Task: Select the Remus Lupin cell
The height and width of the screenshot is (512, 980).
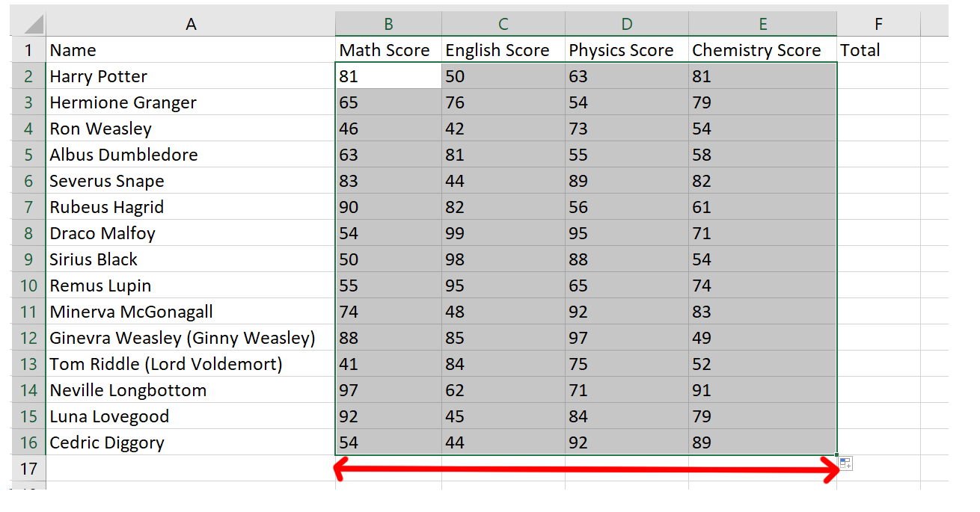Action: tap(191, 286)
